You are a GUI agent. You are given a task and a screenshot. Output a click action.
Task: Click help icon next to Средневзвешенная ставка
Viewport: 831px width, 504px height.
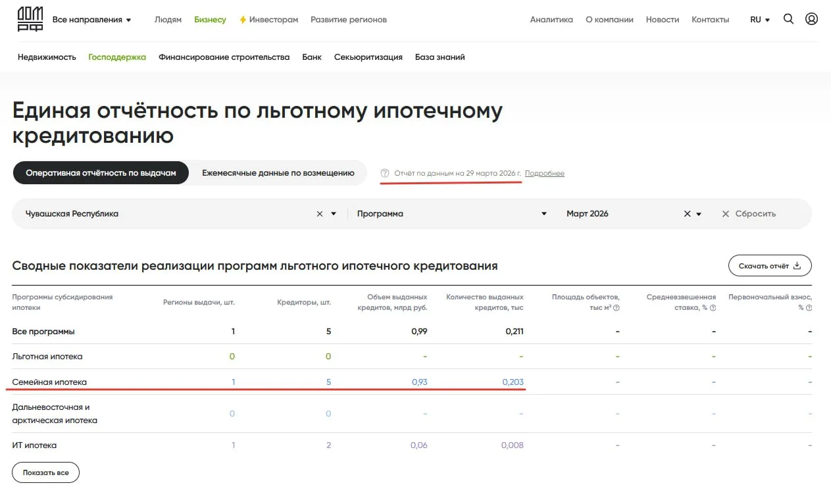pyautogui.click(x=713, y=308)
